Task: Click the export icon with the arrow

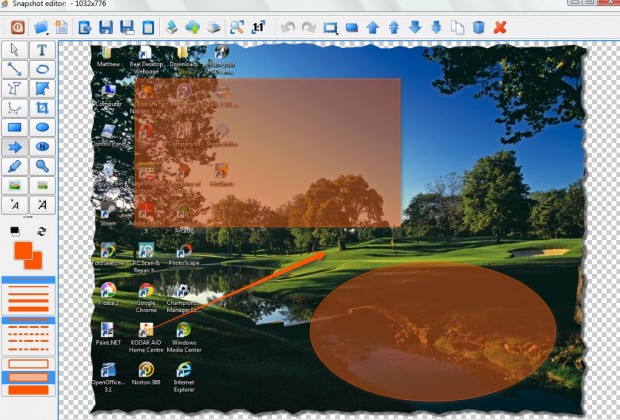Action: (x=85, y=28)
